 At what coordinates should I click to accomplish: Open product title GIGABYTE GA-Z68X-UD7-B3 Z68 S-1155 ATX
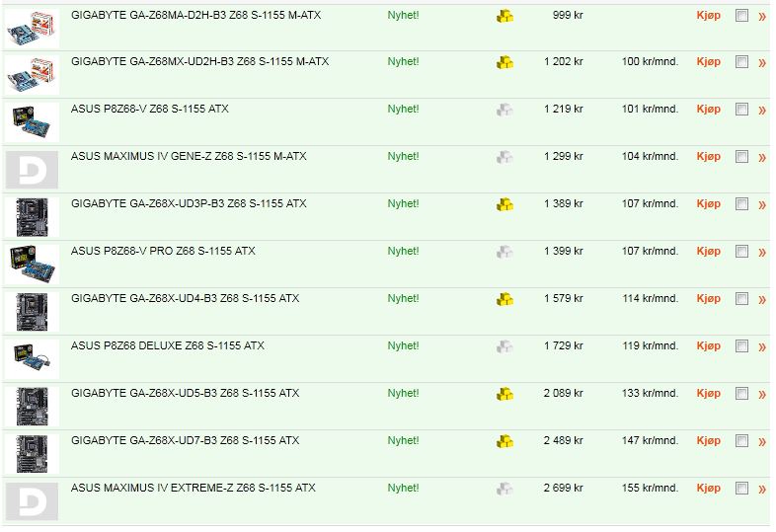[x=185, y=440]
